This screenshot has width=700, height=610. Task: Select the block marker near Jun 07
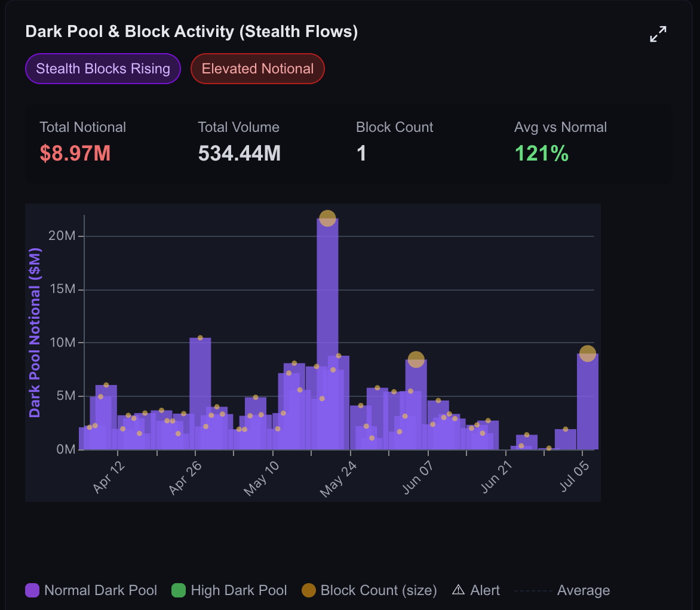point(416,359)
